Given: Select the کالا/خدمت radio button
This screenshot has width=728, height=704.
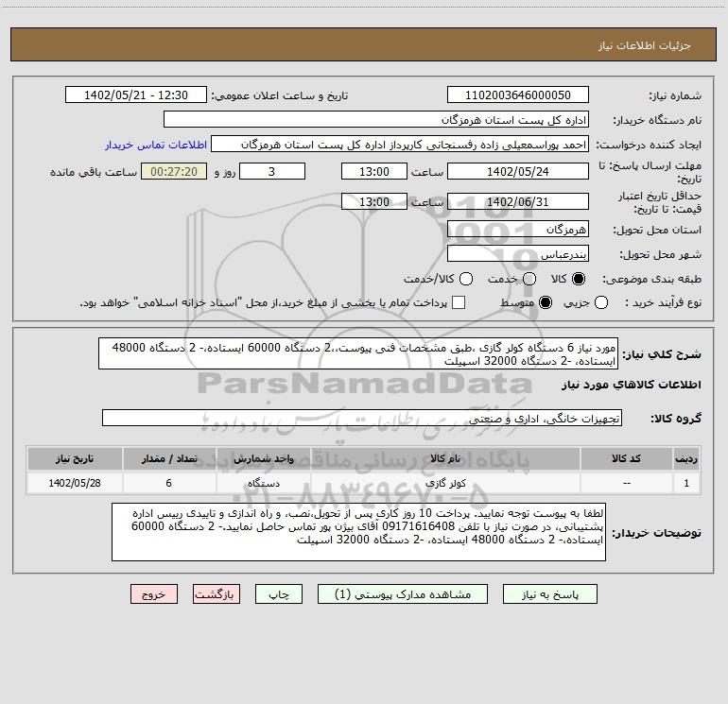Looking at the screenshot, I should coord(466,279).
